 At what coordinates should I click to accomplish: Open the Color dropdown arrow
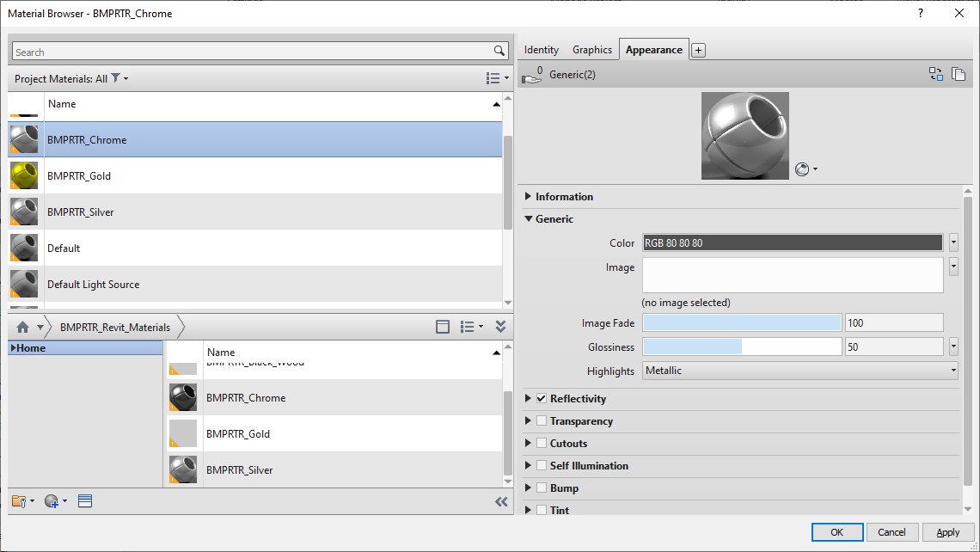click(x=953, y=242)
